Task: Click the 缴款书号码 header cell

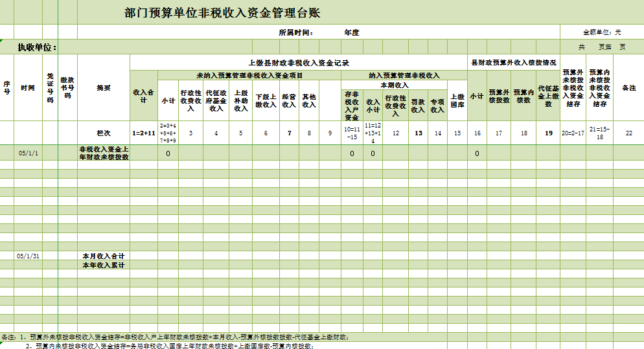Action: 67,87
